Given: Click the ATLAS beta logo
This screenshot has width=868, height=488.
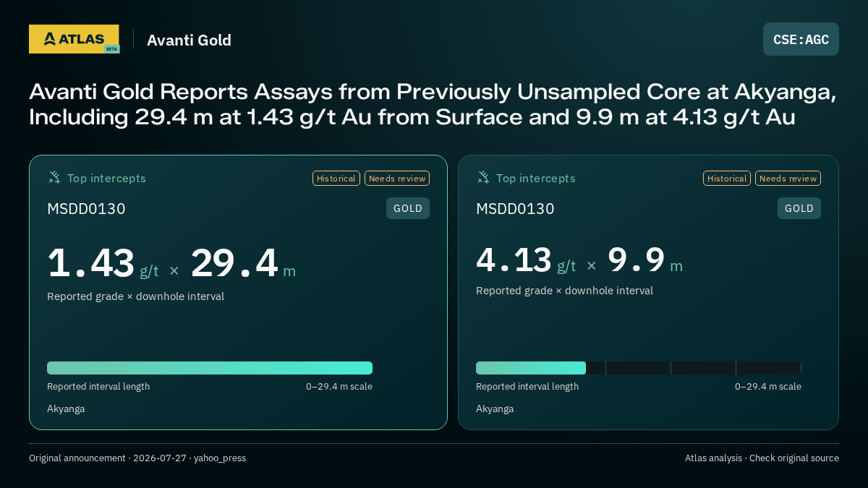Looking at the screenshot, I should [74, 39].
